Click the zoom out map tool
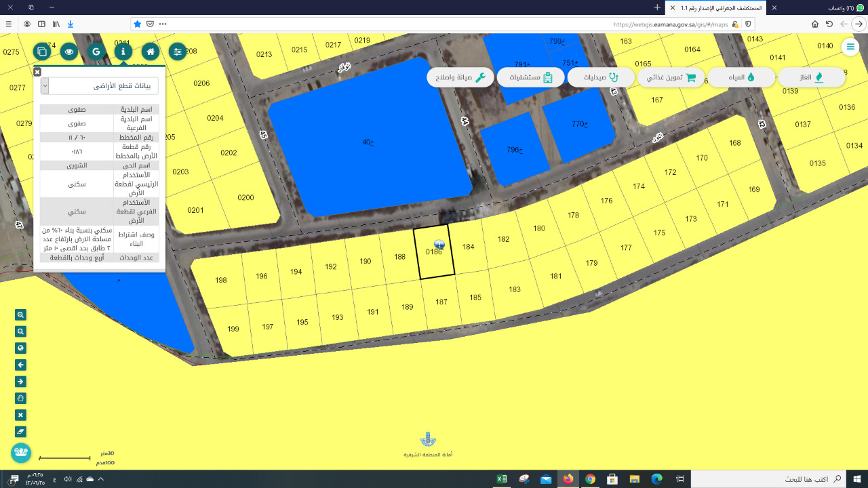Image resolution: width=868 pixels, height=488 pixels. click(21, 331)
